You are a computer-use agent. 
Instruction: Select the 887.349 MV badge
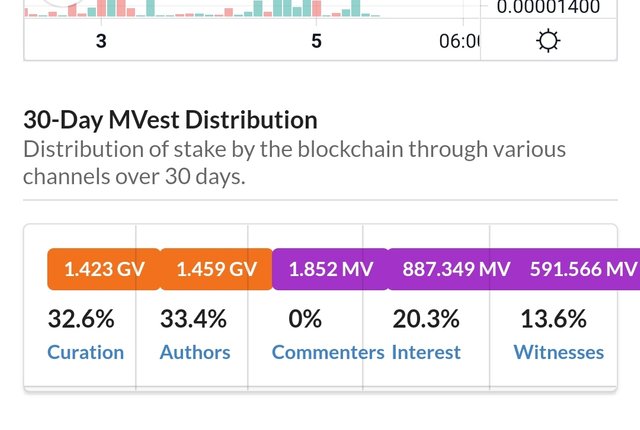(x=455, y=269)
